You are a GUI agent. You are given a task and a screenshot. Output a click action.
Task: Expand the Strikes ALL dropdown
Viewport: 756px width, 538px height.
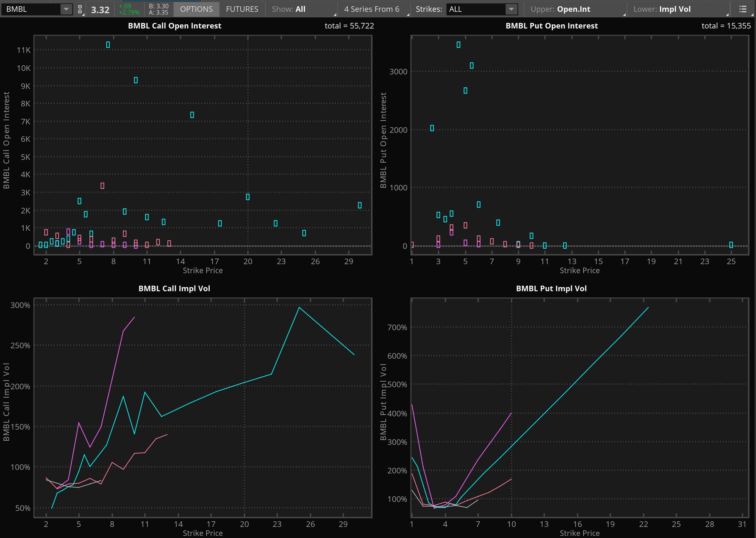coord(511,9)
